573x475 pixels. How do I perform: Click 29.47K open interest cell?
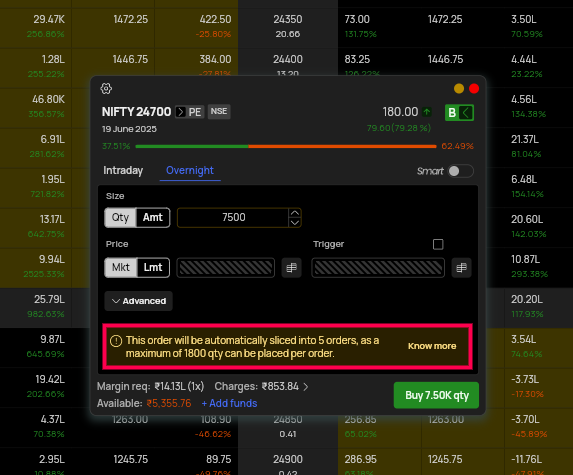point(49,19)
